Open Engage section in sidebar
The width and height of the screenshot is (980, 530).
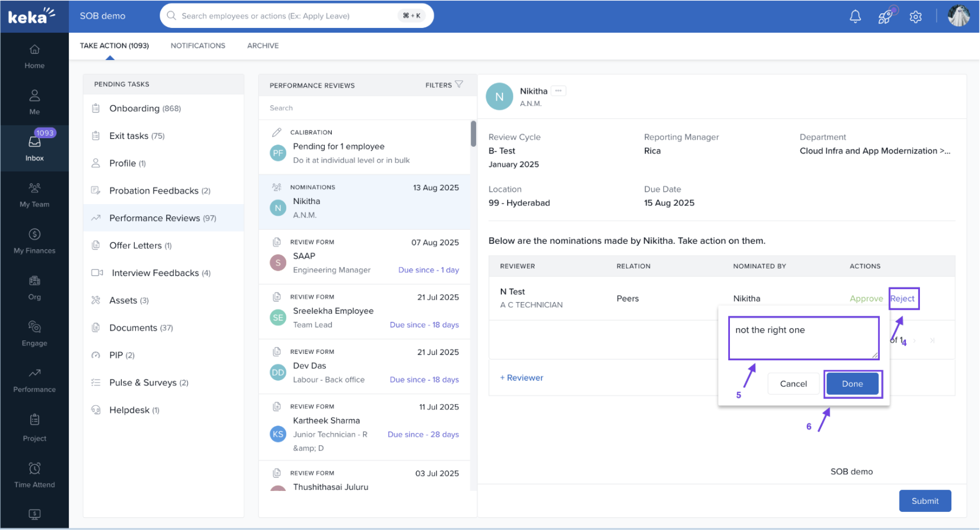(x=34, y=334)
